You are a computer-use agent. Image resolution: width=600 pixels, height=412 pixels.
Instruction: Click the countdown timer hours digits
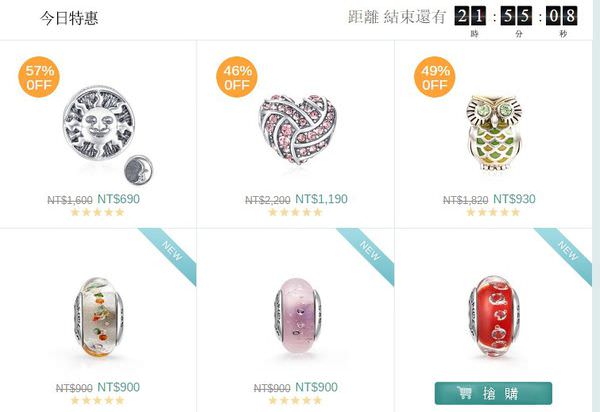470,16
